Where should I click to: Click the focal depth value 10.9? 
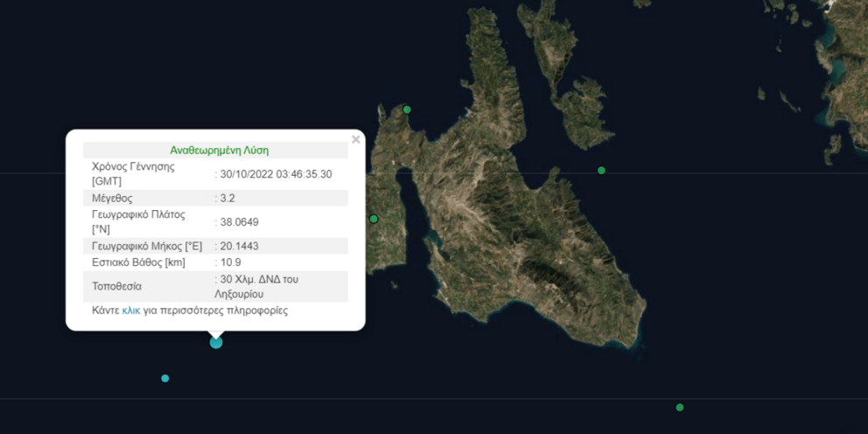[231, 262]
